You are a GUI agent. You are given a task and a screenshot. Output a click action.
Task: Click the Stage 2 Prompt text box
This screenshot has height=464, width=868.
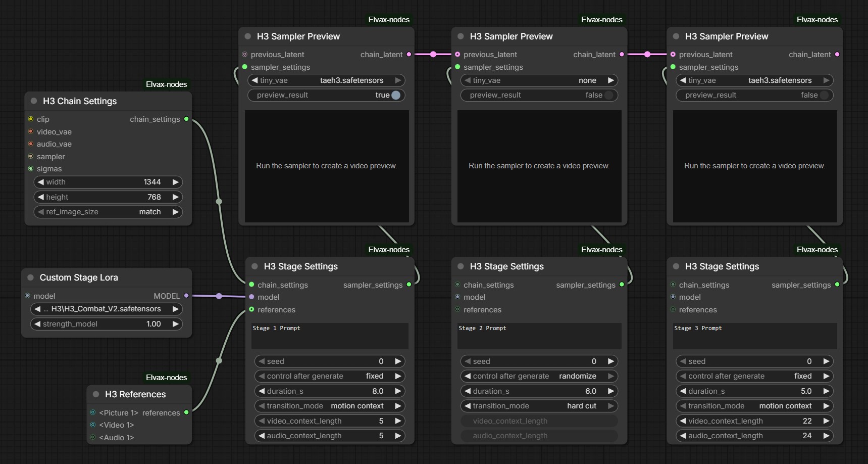pyautogui.click(x=539, y=336)
